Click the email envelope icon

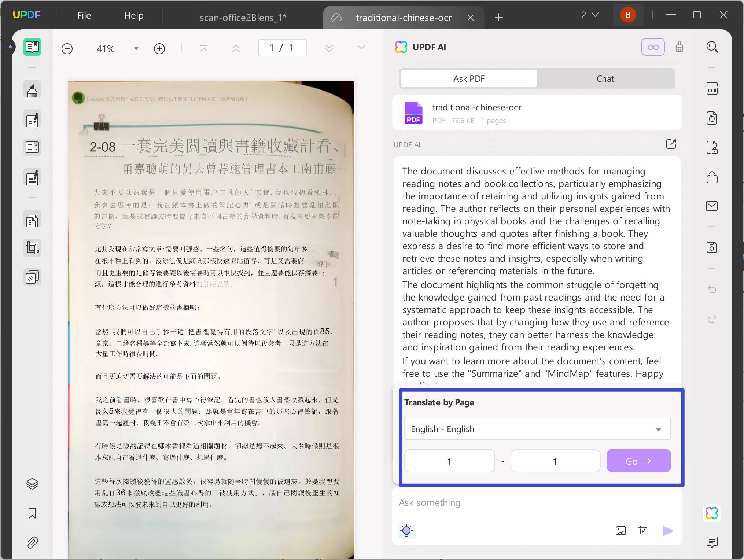pos(712,206)
